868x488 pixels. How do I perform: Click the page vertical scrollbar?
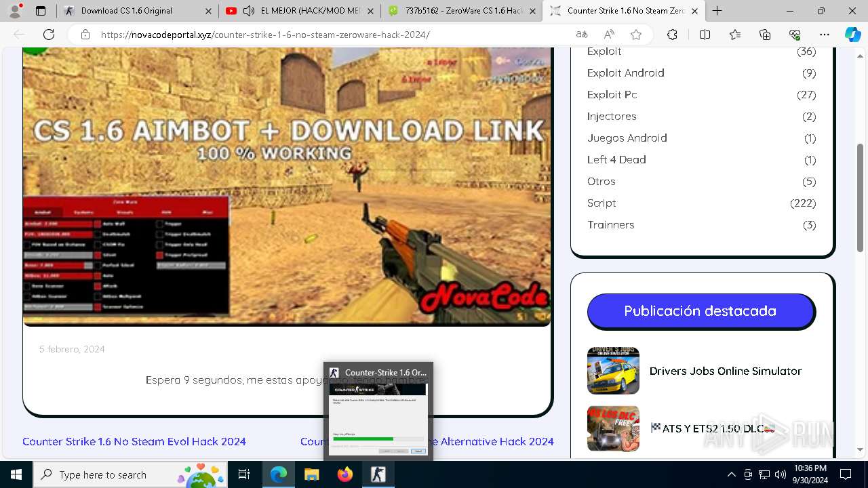[x=861, y=197]
